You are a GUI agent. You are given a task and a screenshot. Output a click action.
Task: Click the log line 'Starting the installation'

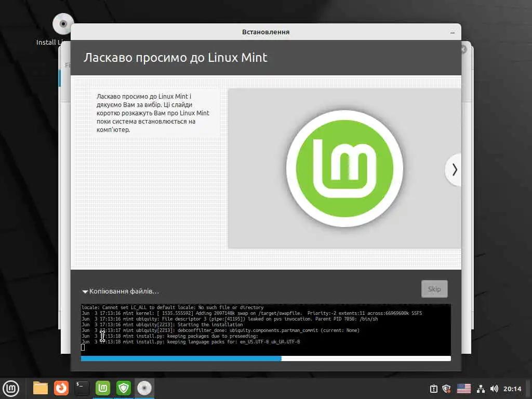pos(162,324)
